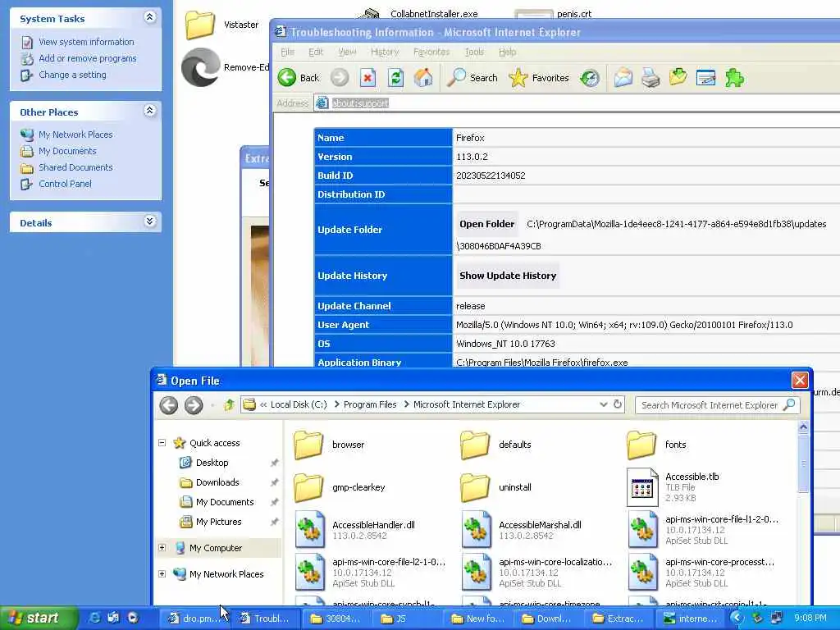Click the chevron before Microsoft Internet Explorer
Image resolution: width=840 pixels, height=630 pixels.
(407, 404)
